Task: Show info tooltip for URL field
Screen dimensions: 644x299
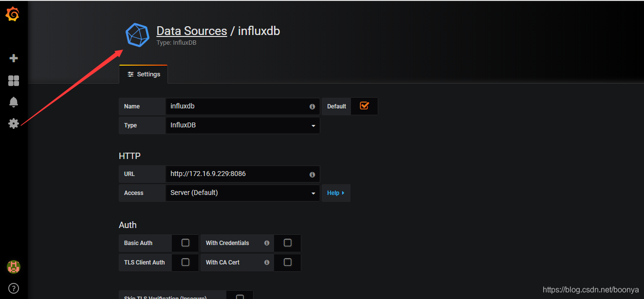Action: pos(312,174)
